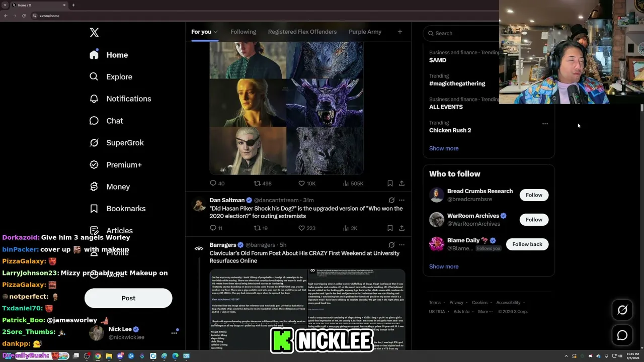Open the dragon collage image

point(286,108)
